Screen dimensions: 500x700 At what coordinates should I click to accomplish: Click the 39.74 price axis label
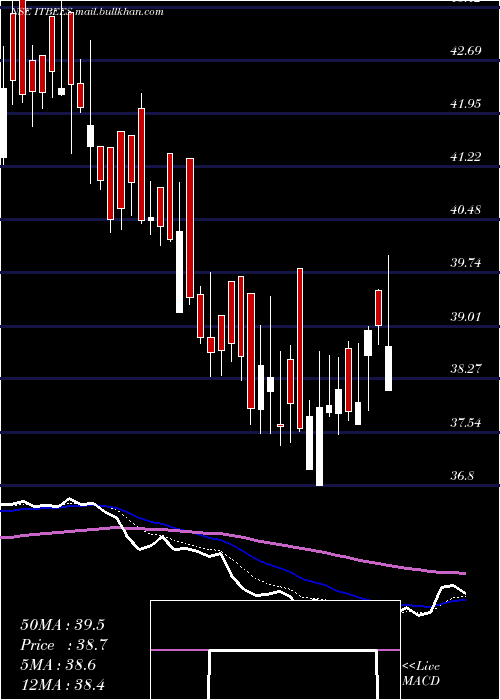[x=466, y=262]
